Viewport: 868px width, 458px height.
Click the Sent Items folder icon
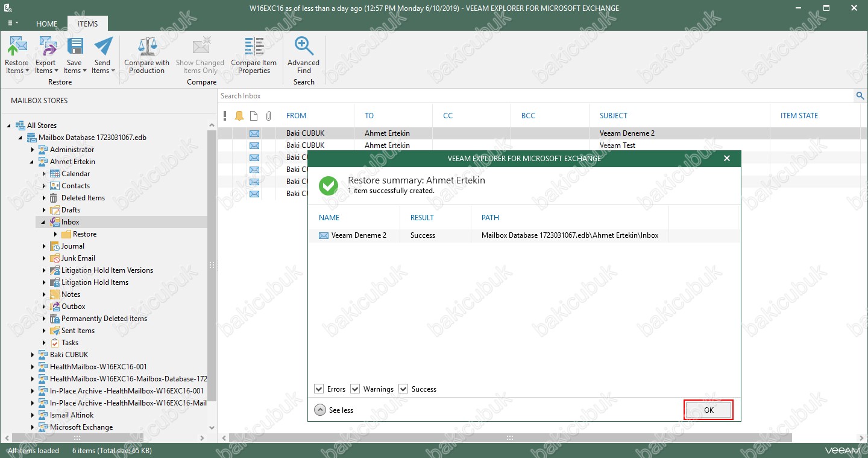(x=55, y=331)
